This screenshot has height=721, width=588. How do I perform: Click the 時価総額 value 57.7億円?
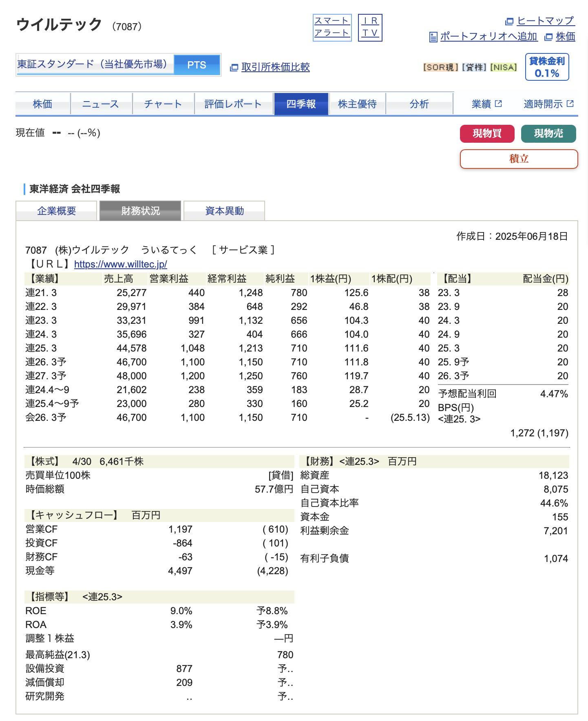point(274,489)
